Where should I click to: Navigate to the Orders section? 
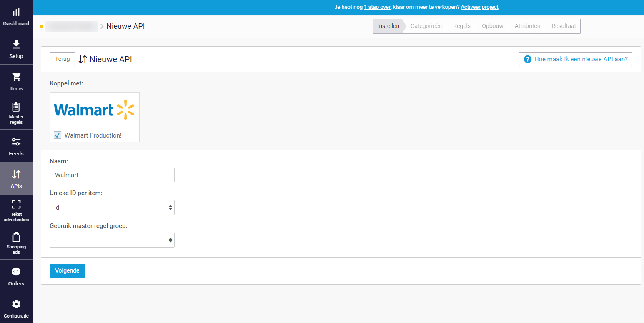(16, 275)
